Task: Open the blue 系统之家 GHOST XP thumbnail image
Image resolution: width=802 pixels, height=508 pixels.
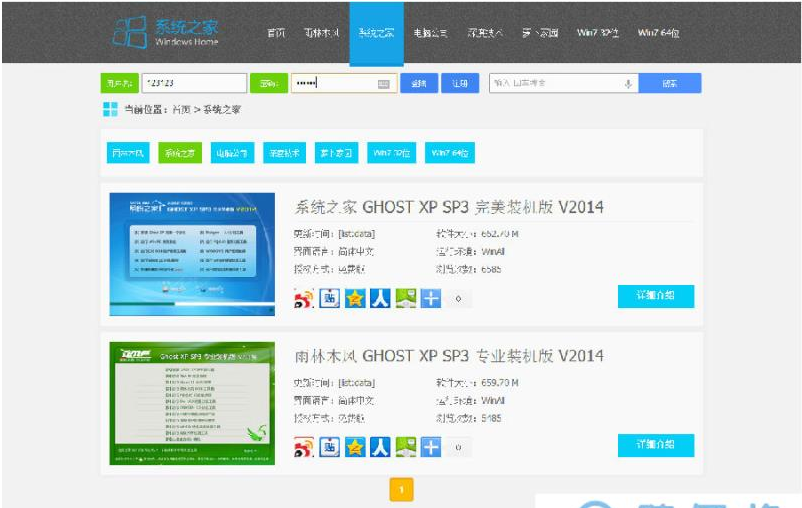Action: [x=192, y=253]
